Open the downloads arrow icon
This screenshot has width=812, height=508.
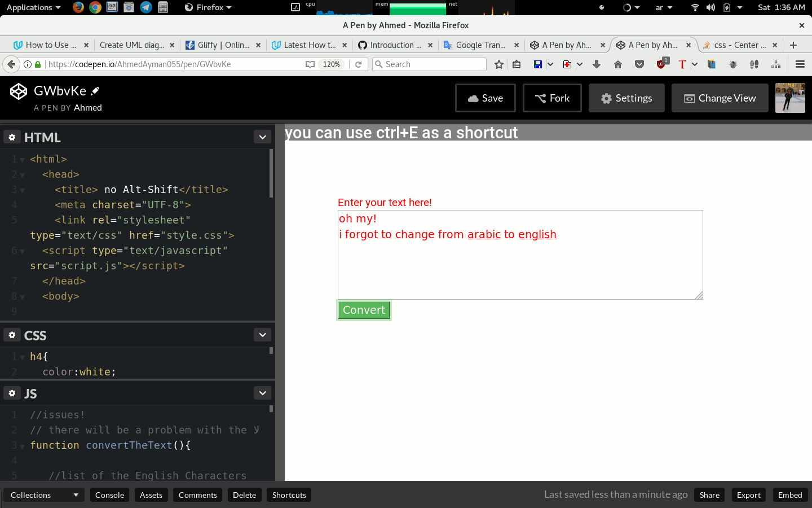pyautogui.click(x=597, y=64)
